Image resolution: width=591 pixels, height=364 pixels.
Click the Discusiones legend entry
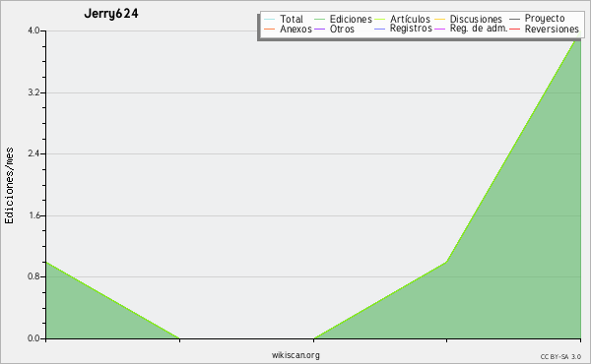pyautogui.click(x=469, y=19)
